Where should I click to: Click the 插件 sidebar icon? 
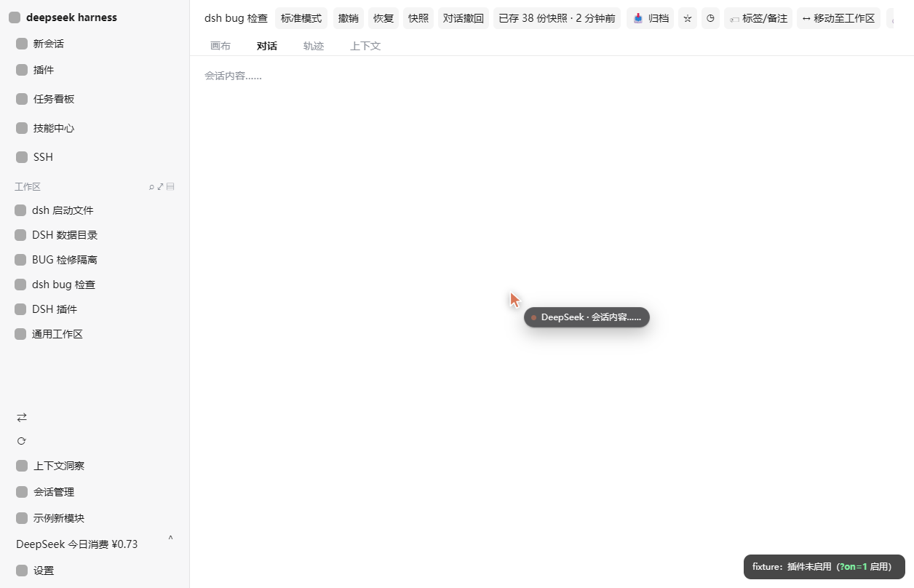22,70
